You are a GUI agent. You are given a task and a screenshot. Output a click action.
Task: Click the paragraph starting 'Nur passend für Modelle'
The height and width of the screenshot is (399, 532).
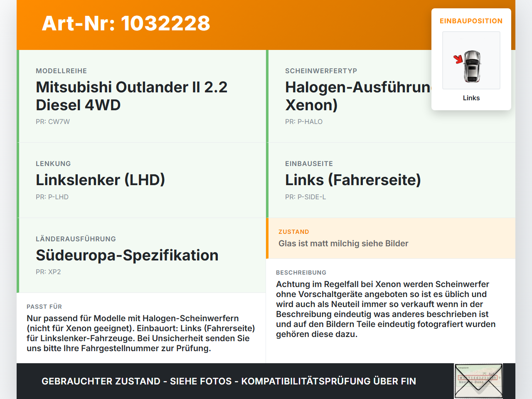coord(141,333)
